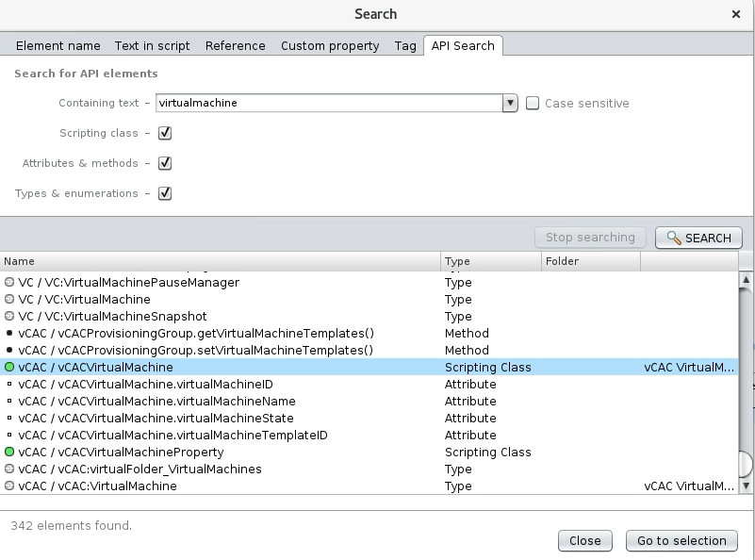Click the Close button
This screenshot has height=560, width=755.
coord(585,541)
